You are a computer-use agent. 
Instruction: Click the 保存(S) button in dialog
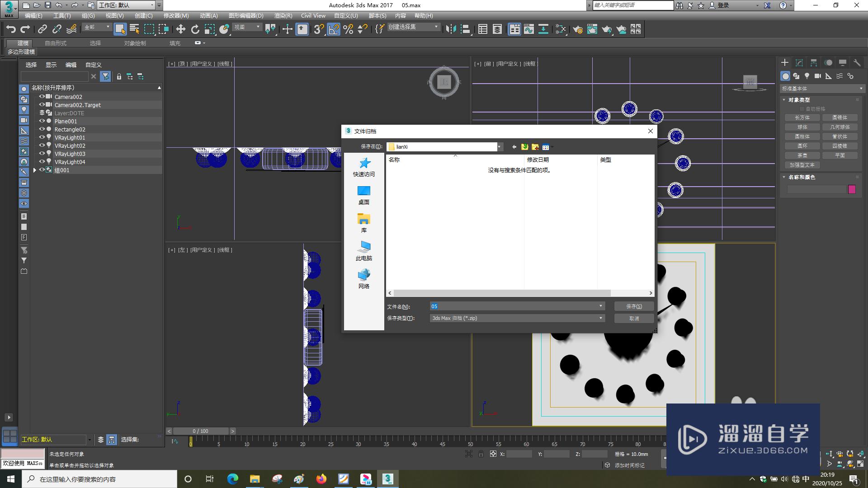coord(633,305)
